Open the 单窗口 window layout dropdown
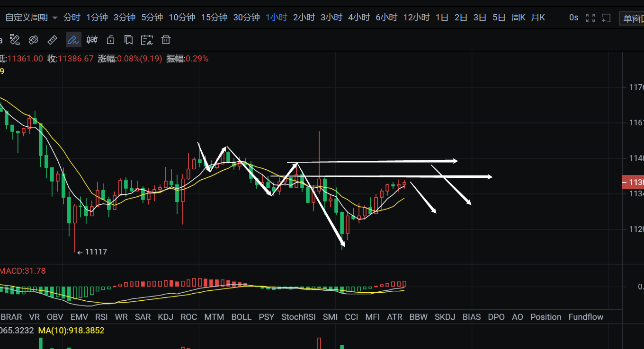The width and height of the screenshot is (644, 349). [632, 18]
